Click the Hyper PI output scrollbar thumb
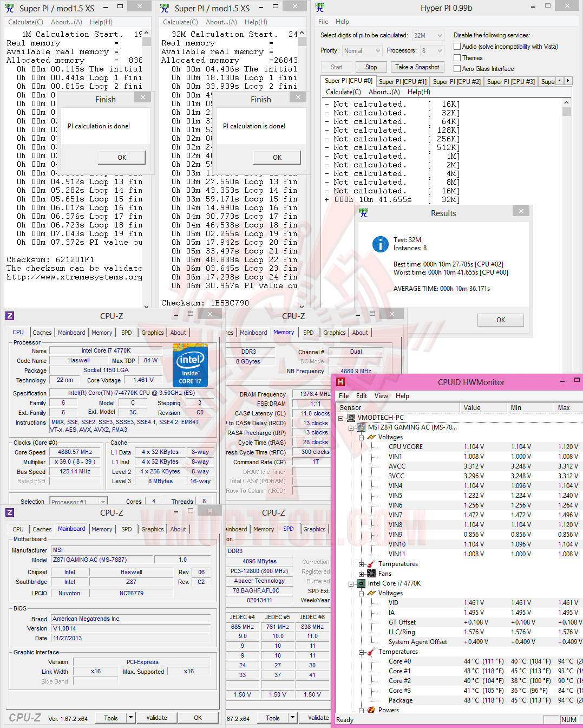Screen dimensions: 583x728 click(567, 111)
